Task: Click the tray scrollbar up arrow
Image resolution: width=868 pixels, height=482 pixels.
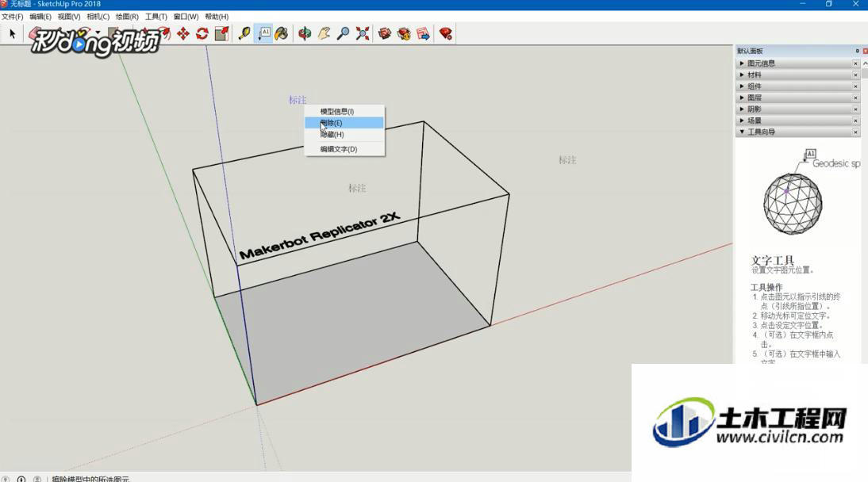Action: pos(866,63)
